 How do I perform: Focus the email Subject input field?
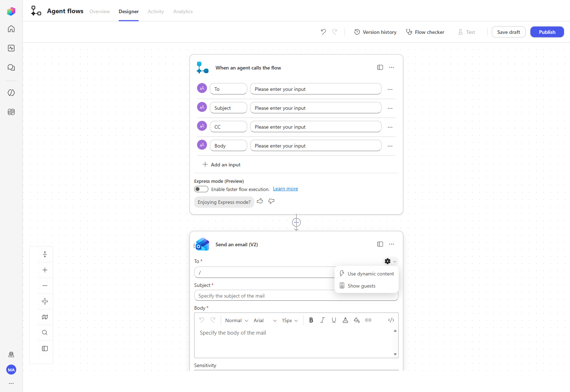(296, 295)
